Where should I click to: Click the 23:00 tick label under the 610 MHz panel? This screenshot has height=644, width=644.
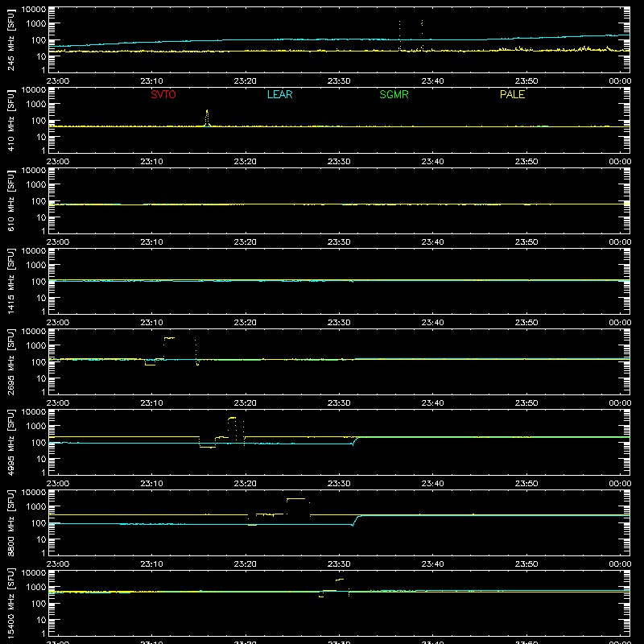point(58,242)
